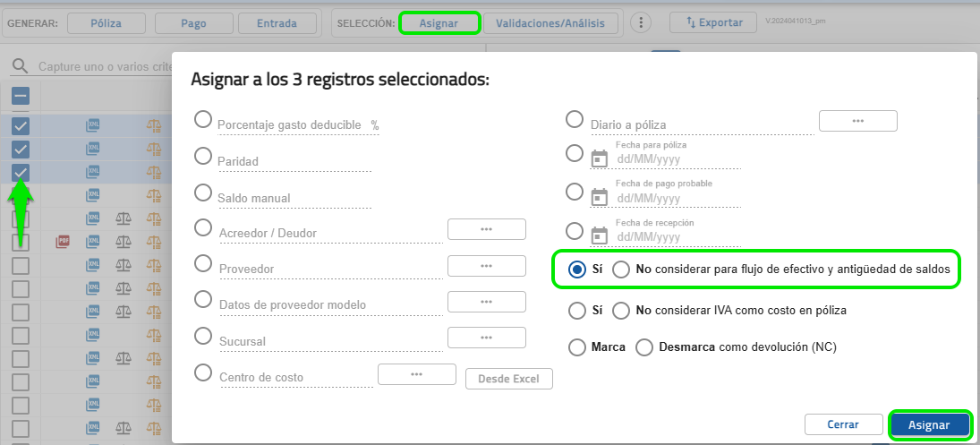Click the three-dot more options icon

[640, 23]
